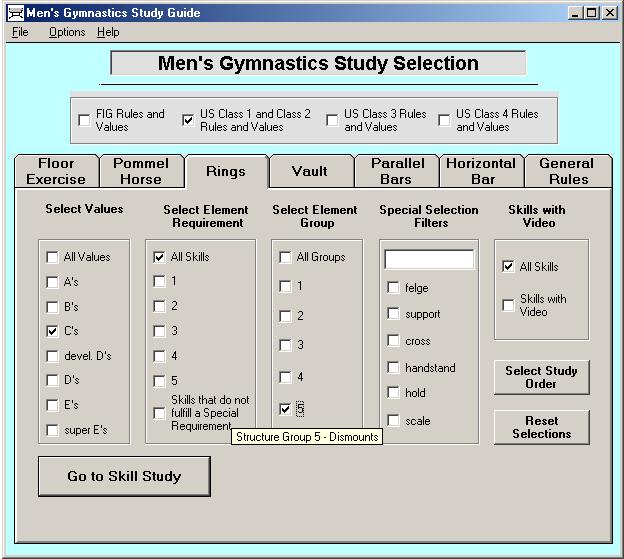The image size is (624, 559).
Task: Click the Reset Selections button
Action: pyautogui.click(x=542, y=427)
